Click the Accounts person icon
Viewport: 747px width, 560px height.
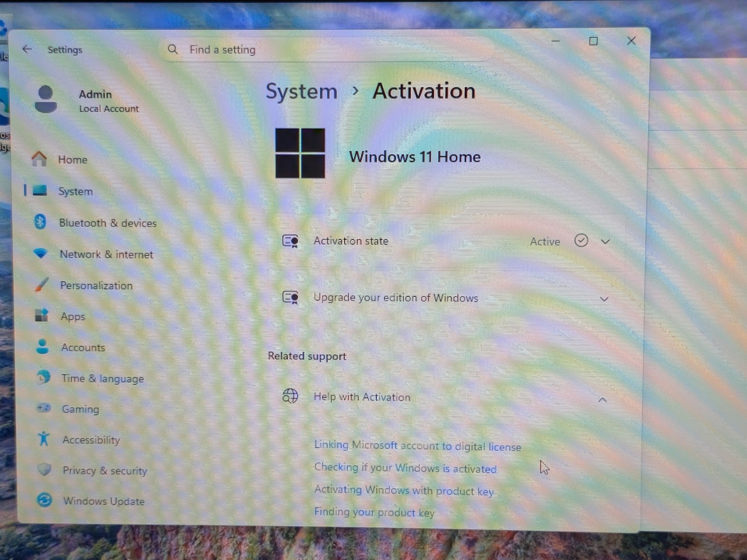42,346
